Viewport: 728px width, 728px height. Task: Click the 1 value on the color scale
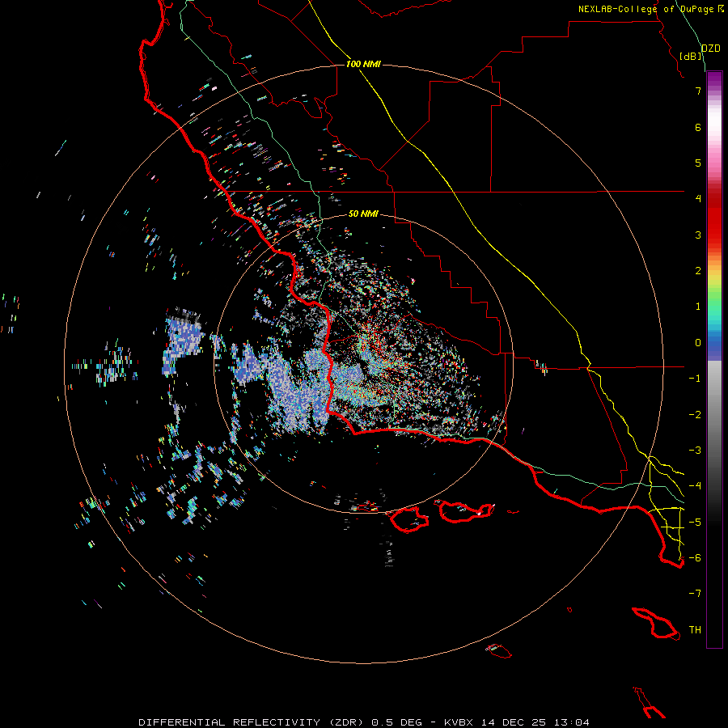click(698, 307)
